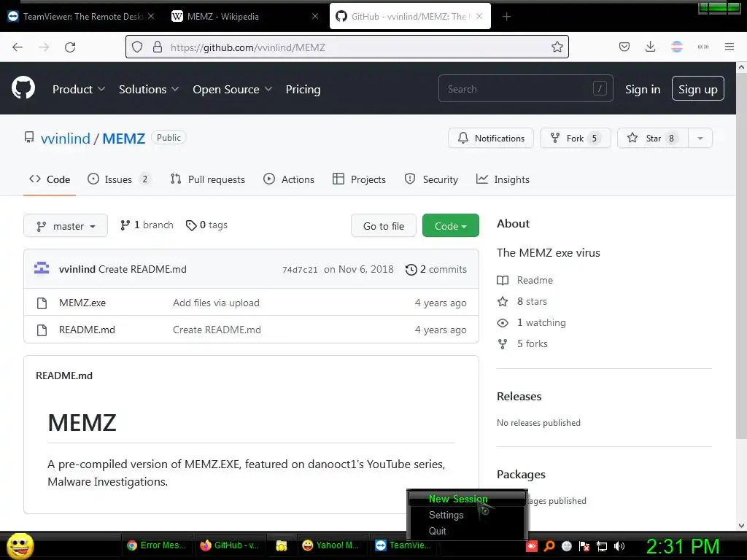The height and width of the screenshot is (560, 747).
Task: Click the Fork button
Action: tap(576, 138)
